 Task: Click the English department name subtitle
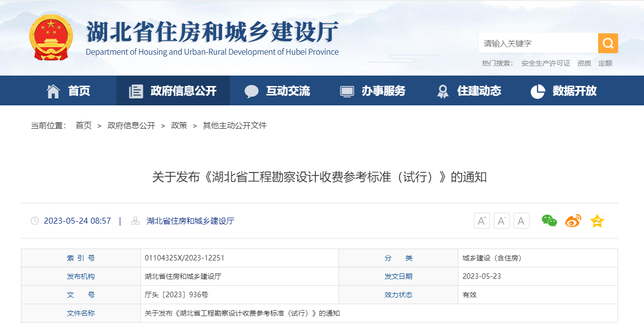[x=213, y=52]
